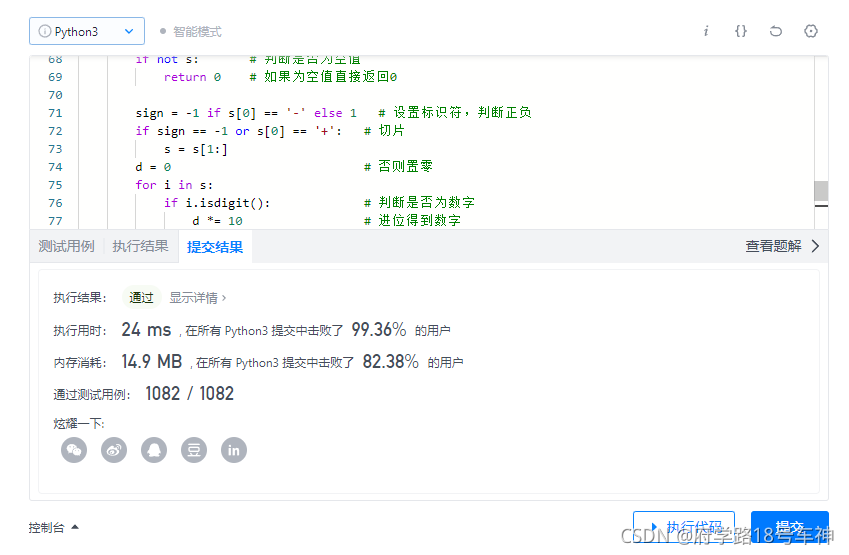Toggle the 智能模式 smart mode indicator
The image size is (849, 555).
click(191, 32)
